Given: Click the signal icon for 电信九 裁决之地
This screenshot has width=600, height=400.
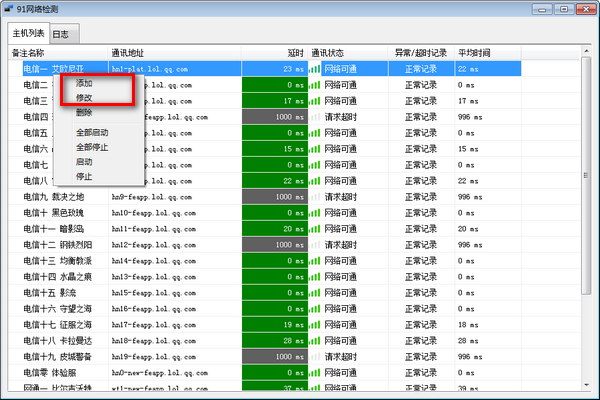Looking at the screenshot, I should tap(315, 197).
